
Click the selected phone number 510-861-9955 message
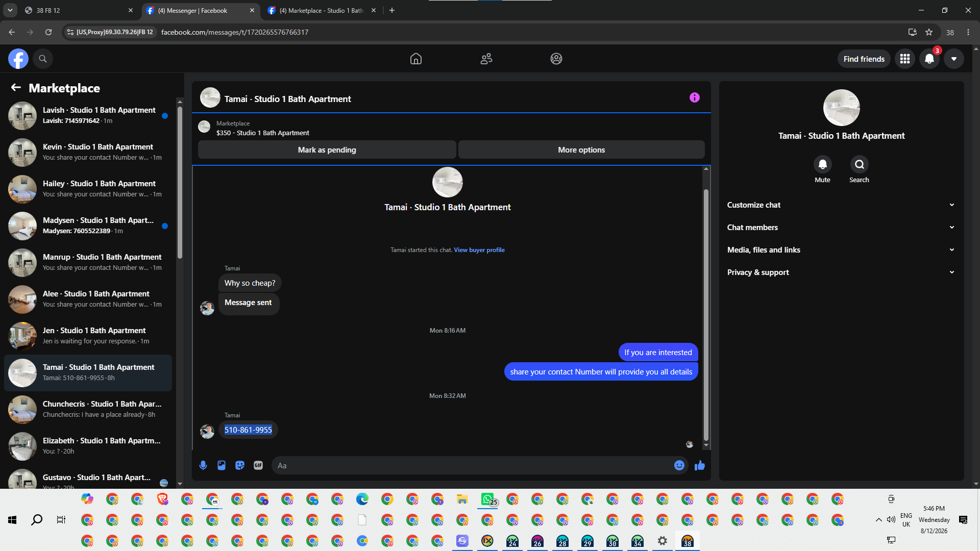click(x=248, y=430)
